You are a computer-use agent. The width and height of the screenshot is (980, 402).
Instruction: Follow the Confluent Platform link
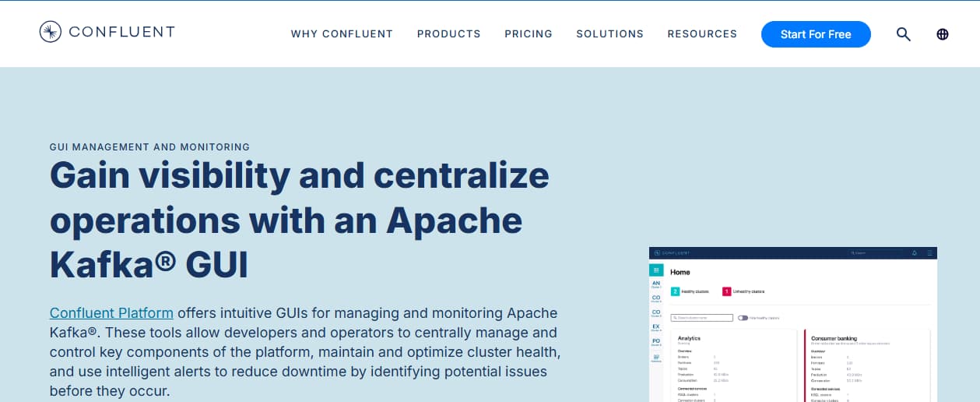point(111,313)
